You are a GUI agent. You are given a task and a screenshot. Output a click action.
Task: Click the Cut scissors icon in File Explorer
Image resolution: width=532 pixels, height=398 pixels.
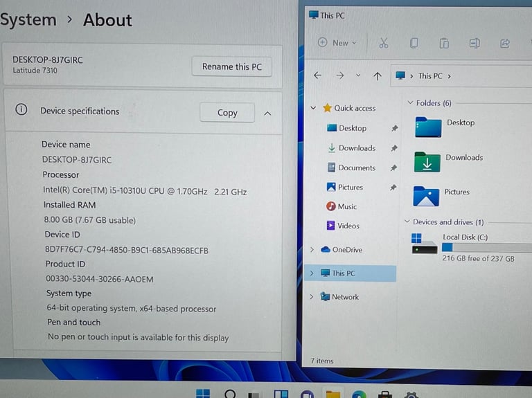tap(383, 43)
